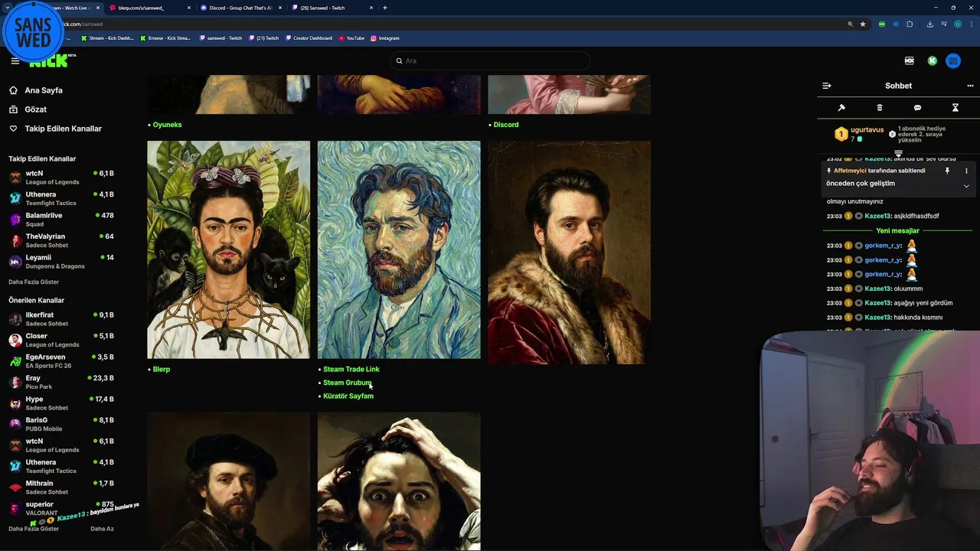Open the Küratör Sayfam link
This screenshot has width=980, height=551.
click(x=348, y=396)
